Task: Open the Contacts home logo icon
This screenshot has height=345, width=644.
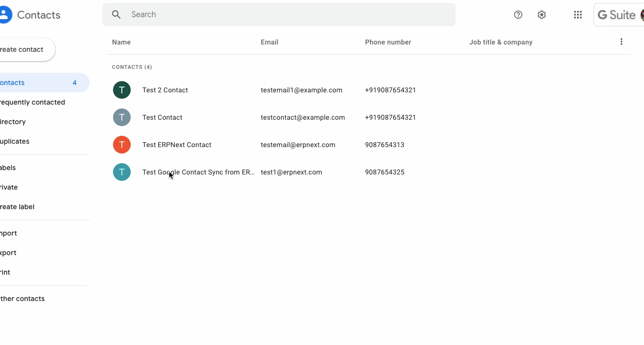Action: pyautogui.click(x=6, y=14)
